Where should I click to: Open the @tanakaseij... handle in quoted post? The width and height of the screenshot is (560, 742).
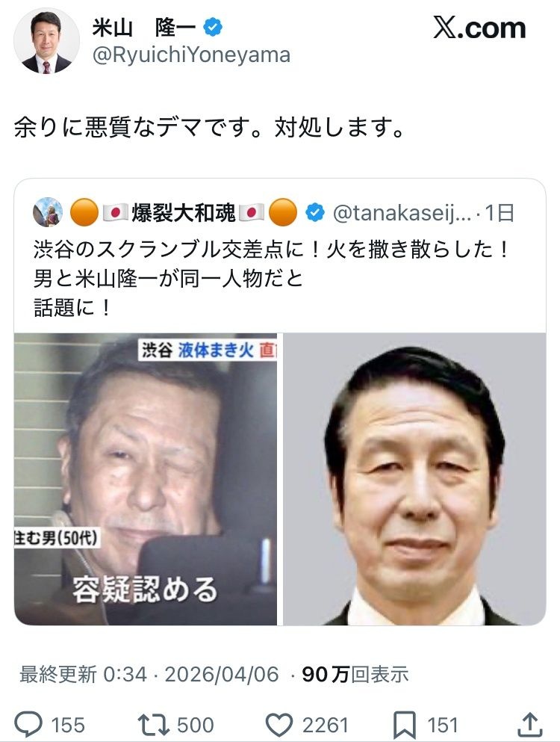(x=402, y=213)
